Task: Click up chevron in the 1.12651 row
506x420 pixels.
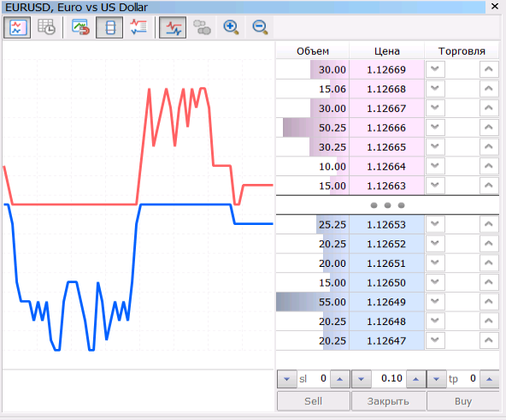Action: pos(489,263)
